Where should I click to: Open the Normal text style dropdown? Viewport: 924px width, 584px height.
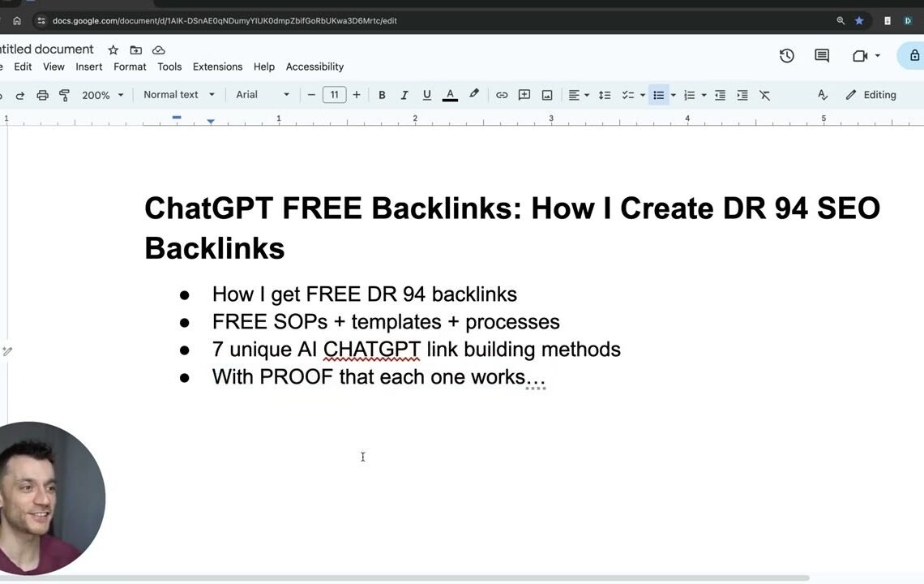(179, 95)
